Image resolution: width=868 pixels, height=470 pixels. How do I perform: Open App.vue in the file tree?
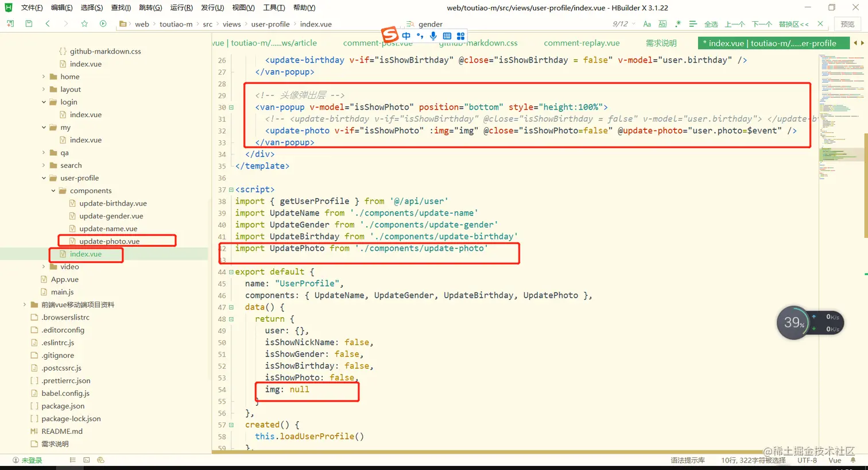(65, 279)
